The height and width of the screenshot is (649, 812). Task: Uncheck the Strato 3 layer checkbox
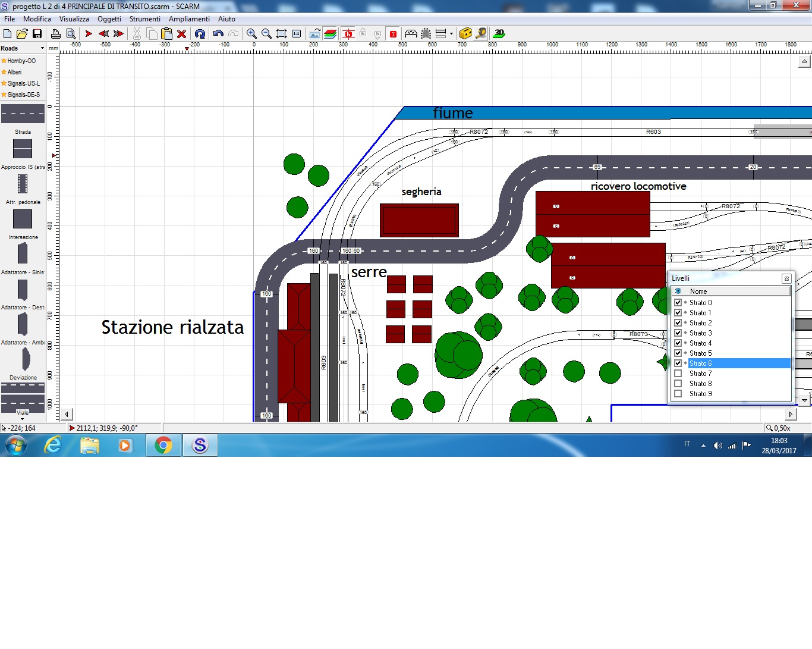[678, 333]
